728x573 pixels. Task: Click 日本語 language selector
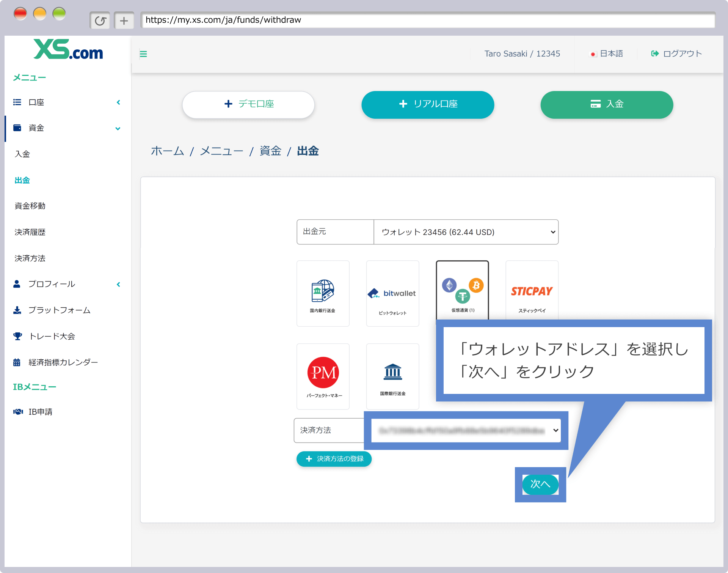point(611,54)
